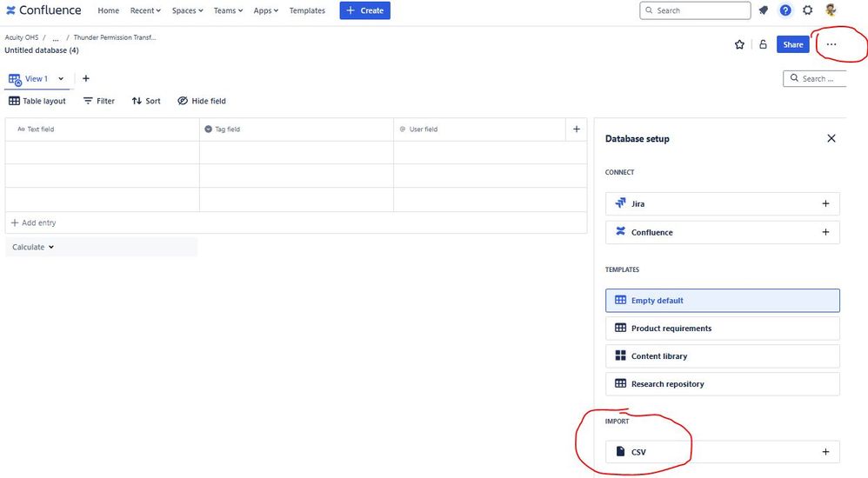868x478 pixels.
Task: Open the Apps dropdown menu
Action: (x=266, y=10)
